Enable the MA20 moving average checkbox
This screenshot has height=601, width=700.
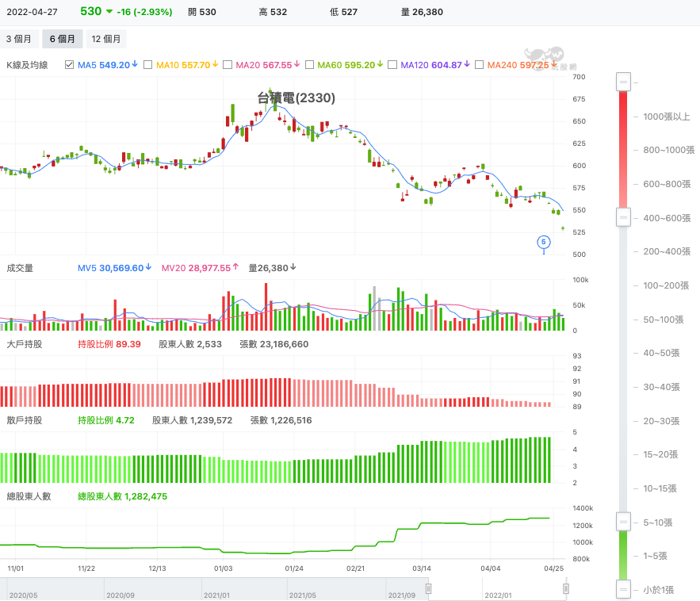pyautogui.click(x=228, y=65)
